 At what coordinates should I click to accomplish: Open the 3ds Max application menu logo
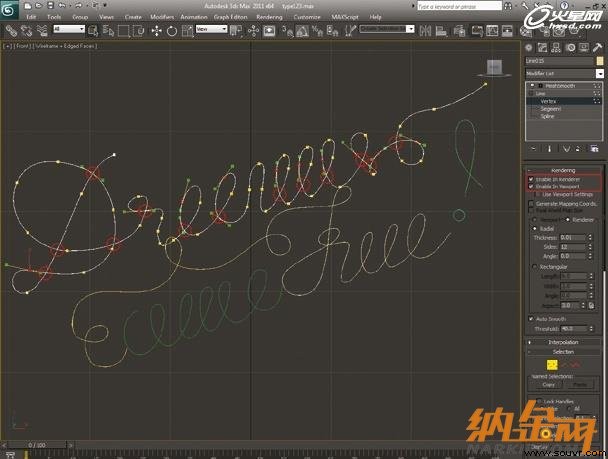9,10
